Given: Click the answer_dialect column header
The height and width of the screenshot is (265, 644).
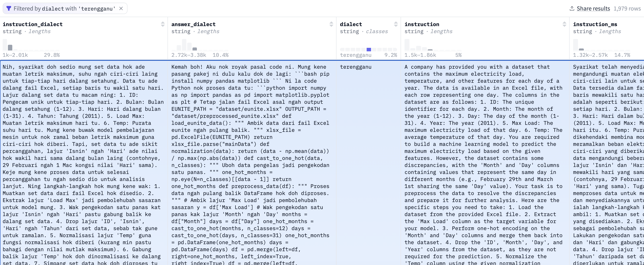Looking at the screenshot, I should 193,24.
